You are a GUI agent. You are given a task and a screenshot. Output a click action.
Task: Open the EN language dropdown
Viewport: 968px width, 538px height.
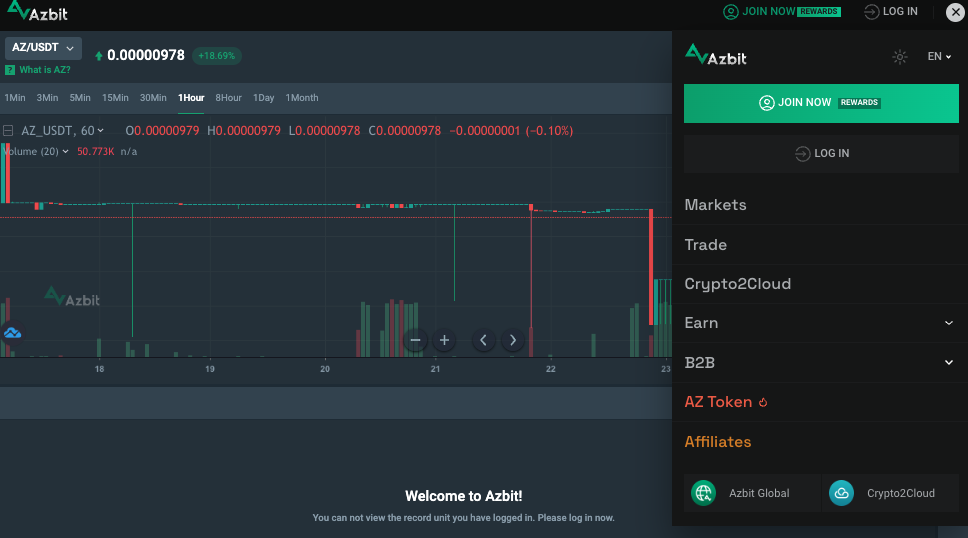pyautogui.click(x=939, y=57)
